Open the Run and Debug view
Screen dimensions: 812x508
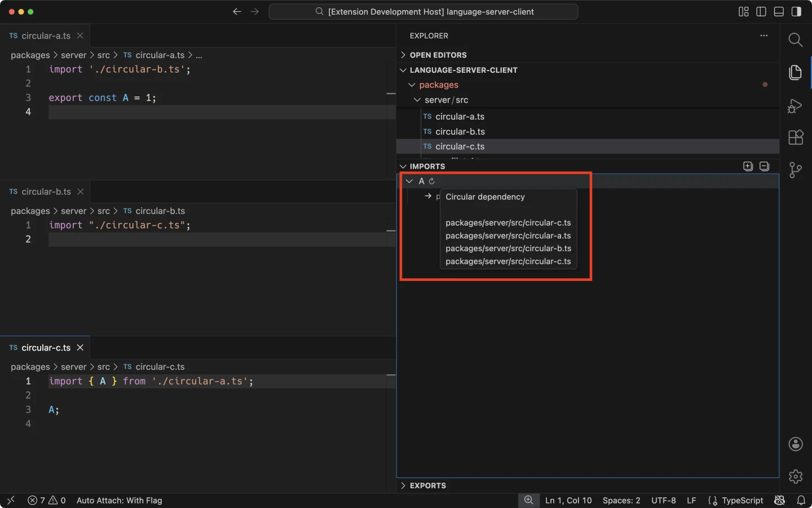pyautogui.click(x=795, y=106)
